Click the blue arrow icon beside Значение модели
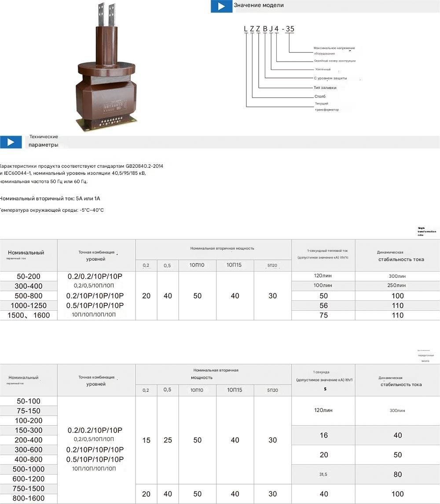 (221, 7)
